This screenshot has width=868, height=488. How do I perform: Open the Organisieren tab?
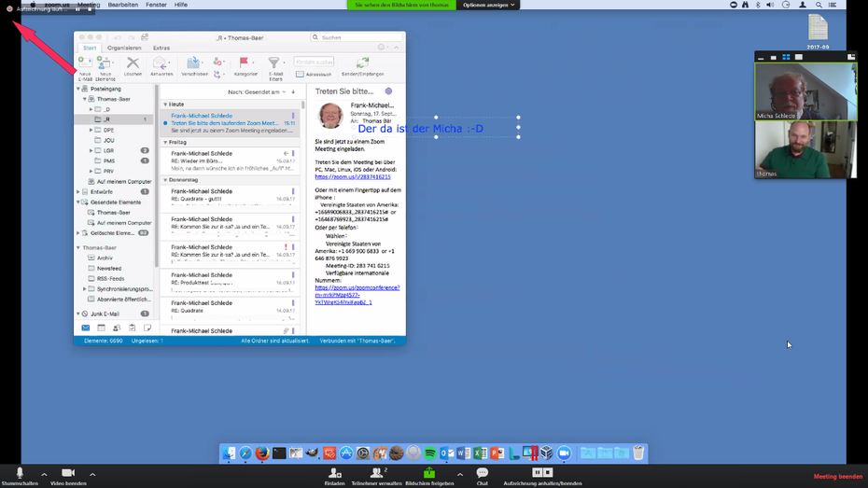click(124, 49)
